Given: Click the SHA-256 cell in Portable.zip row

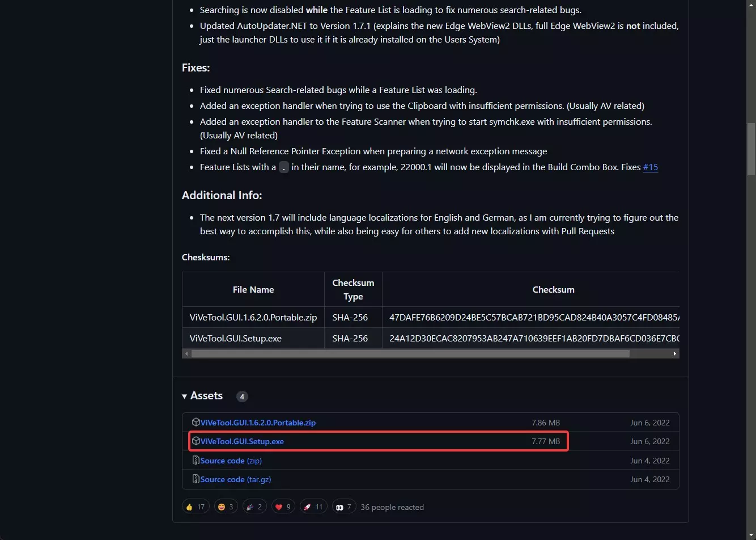Looking at the screenshot, I should click(x=353, y=317).
